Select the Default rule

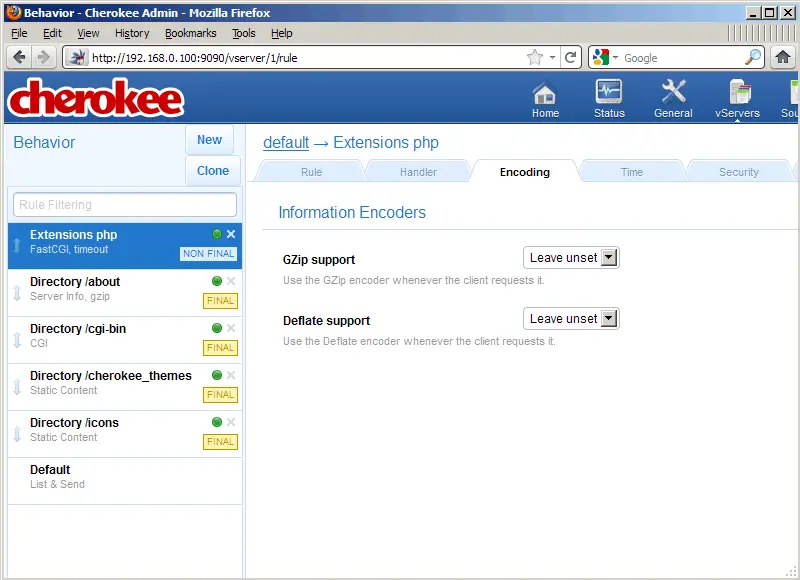[x=124, y=481]
